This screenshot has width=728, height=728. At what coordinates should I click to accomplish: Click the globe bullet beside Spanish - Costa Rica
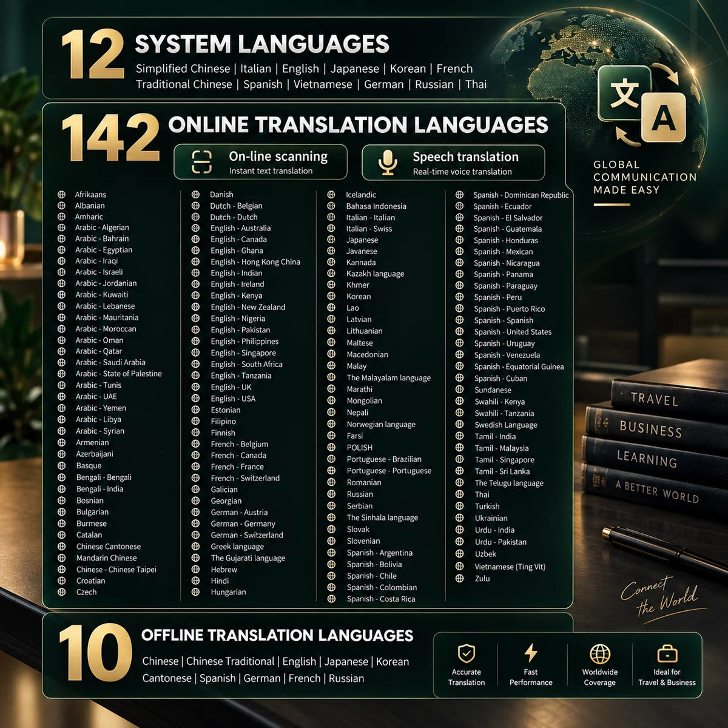pos(331,599)
